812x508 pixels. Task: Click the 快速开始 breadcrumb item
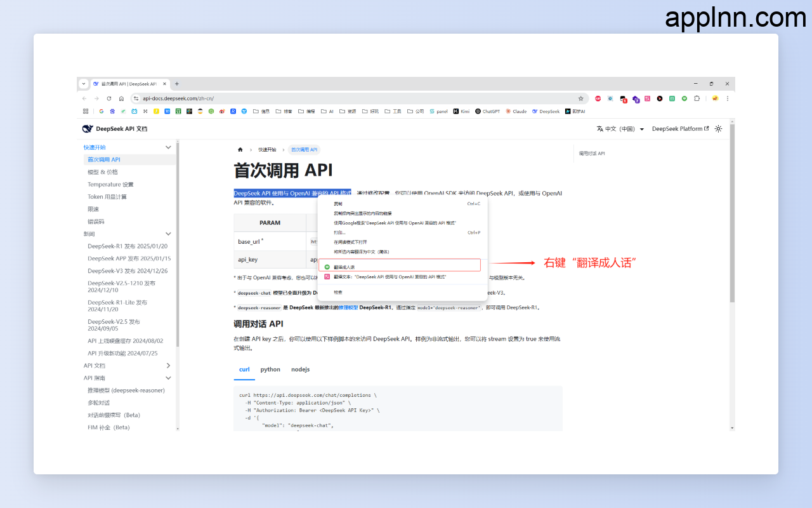click(267, 150)
